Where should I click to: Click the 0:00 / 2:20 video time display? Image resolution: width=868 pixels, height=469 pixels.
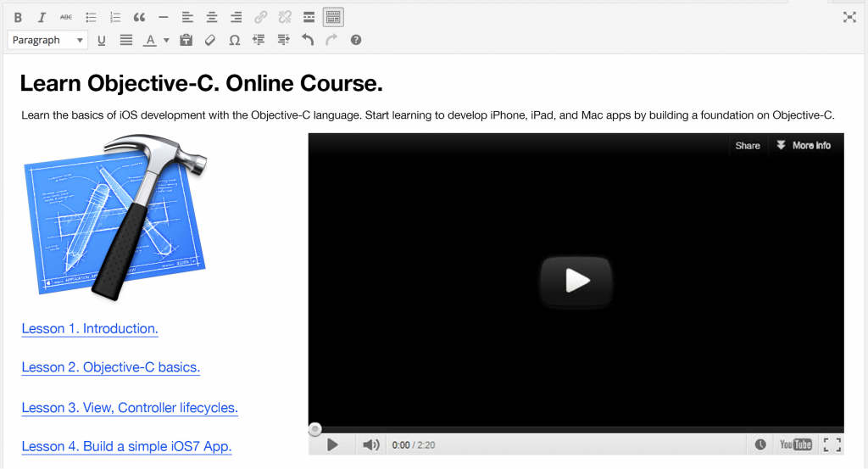(414, 445)
